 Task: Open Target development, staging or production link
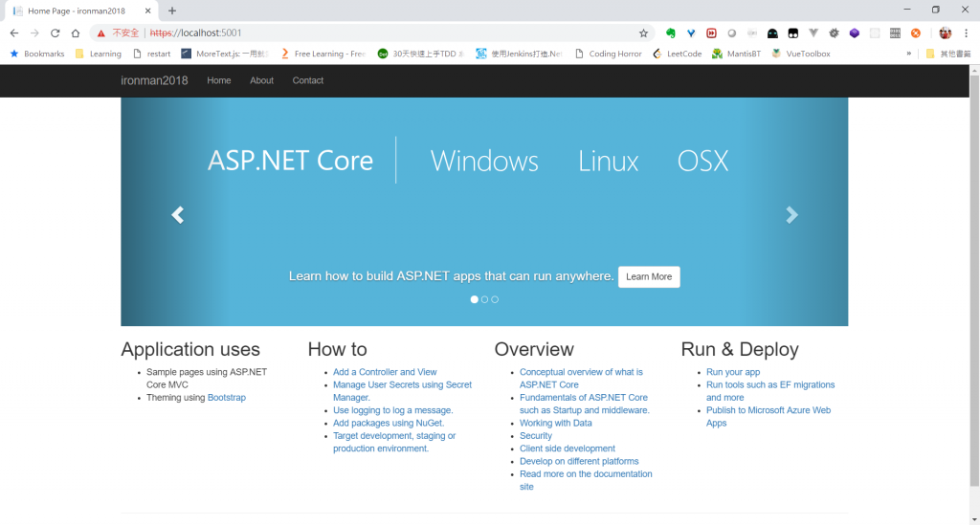point(393,442)
